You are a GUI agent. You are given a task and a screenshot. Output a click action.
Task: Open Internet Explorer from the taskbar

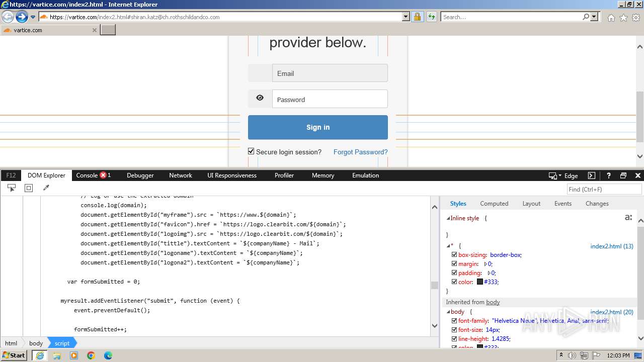pyautogui.click(x=40, y=355)
